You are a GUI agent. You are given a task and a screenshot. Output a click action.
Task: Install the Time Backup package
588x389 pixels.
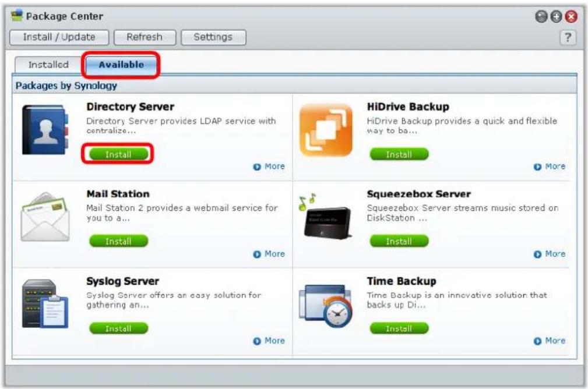click(x=399, y=328)
